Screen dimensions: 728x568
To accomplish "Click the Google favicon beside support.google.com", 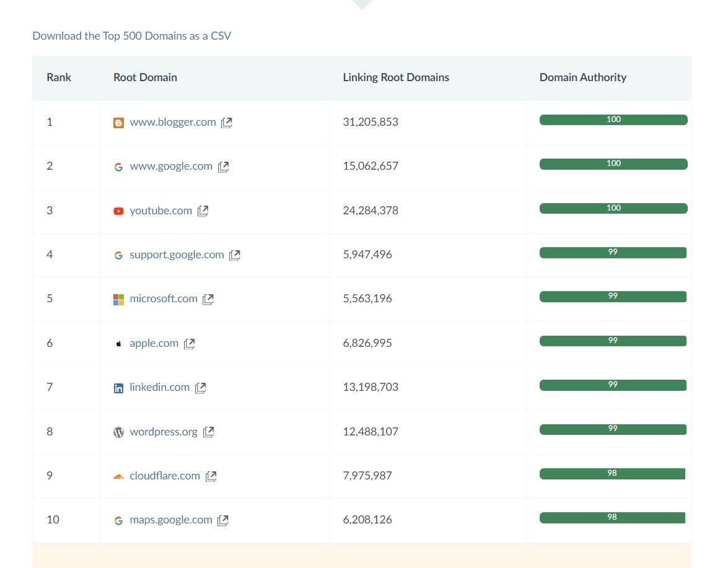I will (x=118, y=255).
